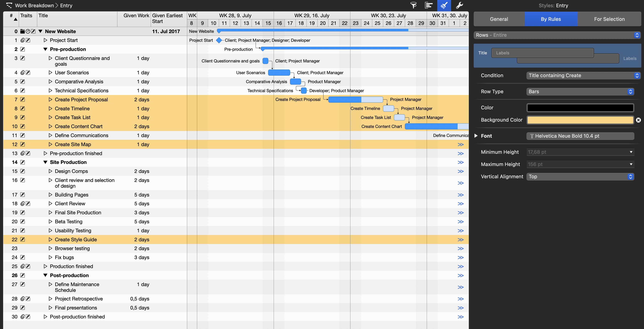Click the folder trait icon on New Website row
This screenshot has width=644, height=329.
point(22,31)
